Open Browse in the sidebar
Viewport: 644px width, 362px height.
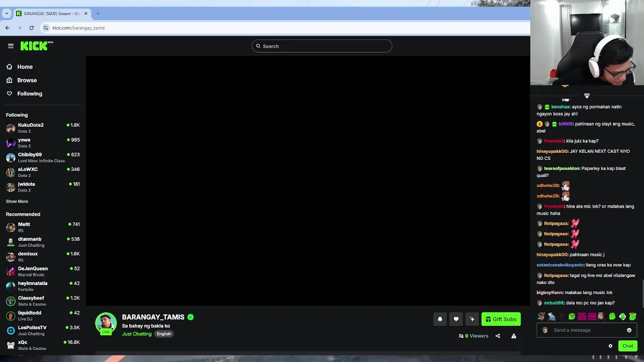(x=27, y=80)
